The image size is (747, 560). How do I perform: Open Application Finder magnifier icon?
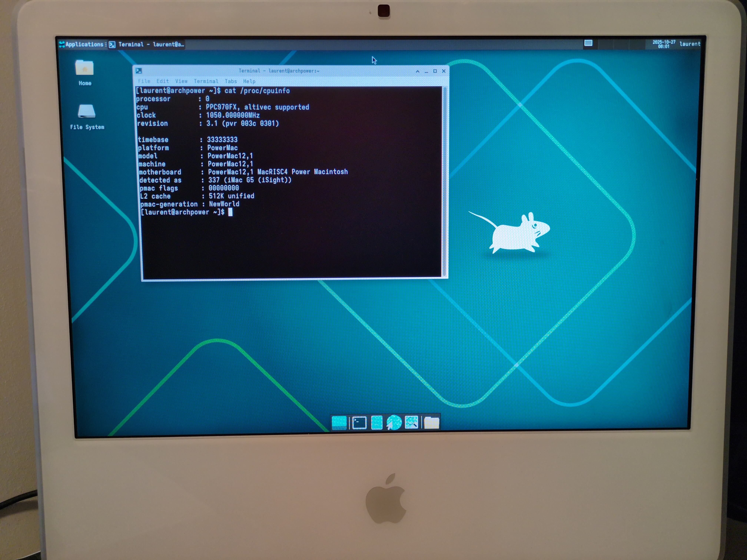coord(411,422)
